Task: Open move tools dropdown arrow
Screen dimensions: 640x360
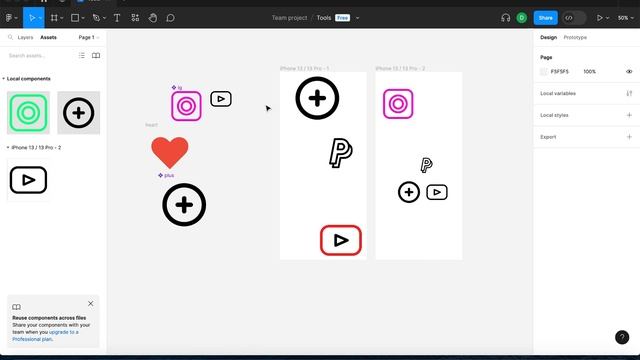Action: tap(40, 18)
